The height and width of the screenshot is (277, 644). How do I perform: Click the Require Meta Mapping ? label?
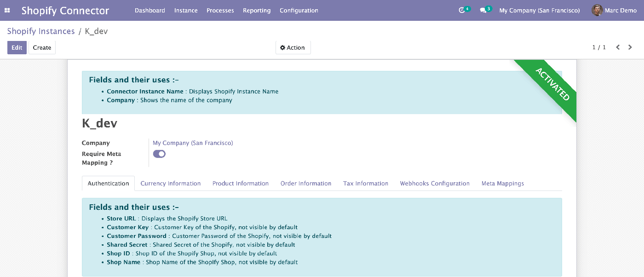click(102, 158)
